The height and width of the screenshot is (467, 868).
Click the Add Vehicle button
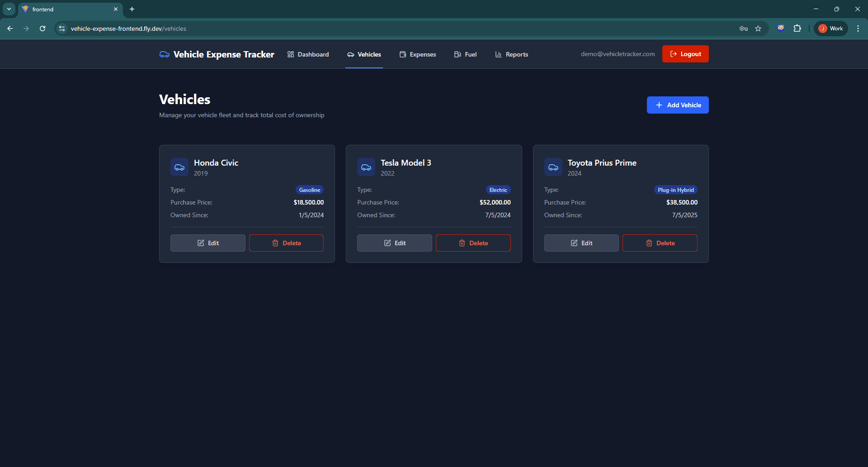pyautogui.click(x=677, y=105)
